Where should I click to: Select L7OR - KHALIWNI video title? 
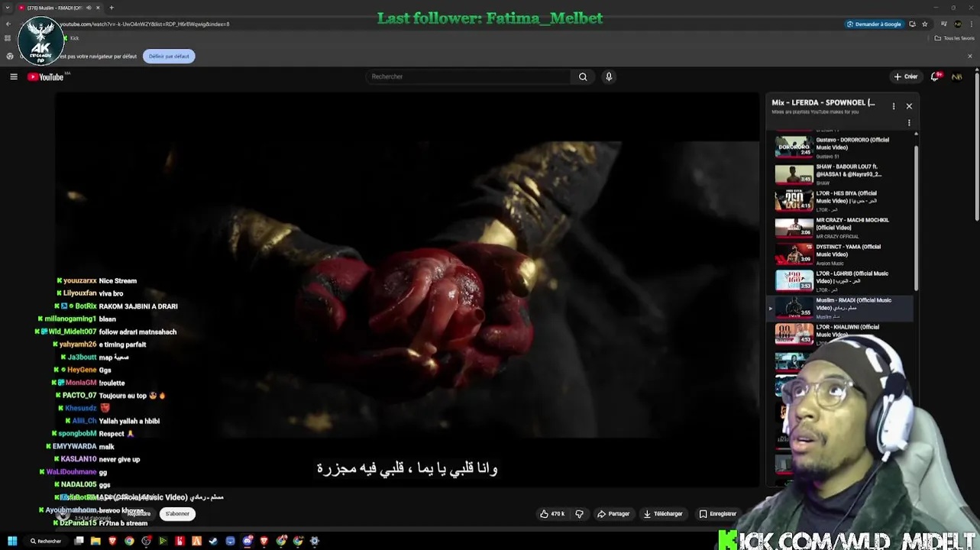pos(847,330)
